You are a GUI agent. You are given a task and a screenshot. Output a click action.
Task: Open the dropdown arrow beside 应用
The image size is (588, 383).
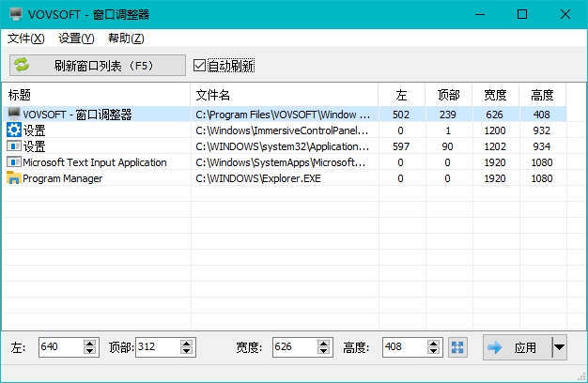click(559, 347)
